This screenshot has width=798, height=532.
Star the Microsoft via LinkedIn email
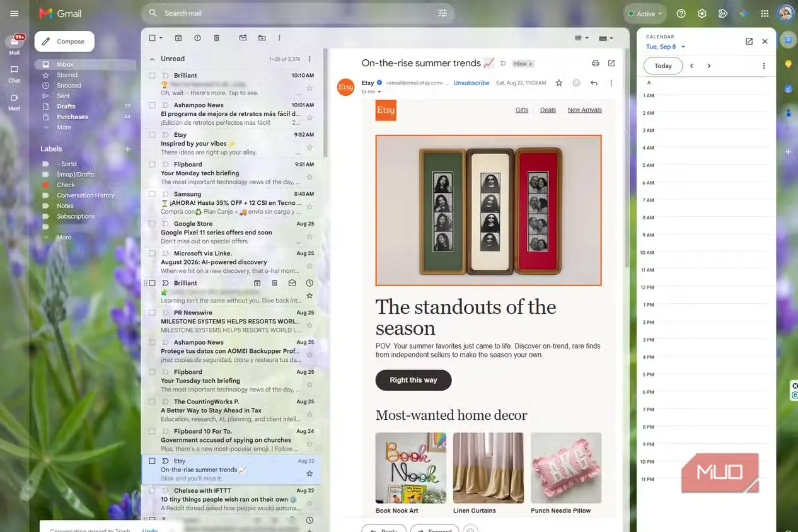pyautogui.click(x=309, y=266)
